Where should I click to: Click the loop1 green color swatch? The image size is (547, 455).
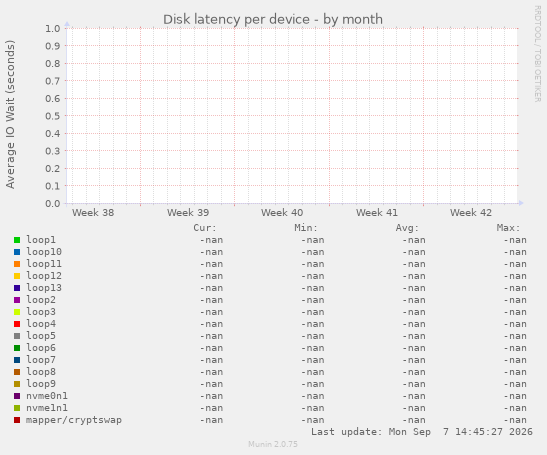coord(17,240)
